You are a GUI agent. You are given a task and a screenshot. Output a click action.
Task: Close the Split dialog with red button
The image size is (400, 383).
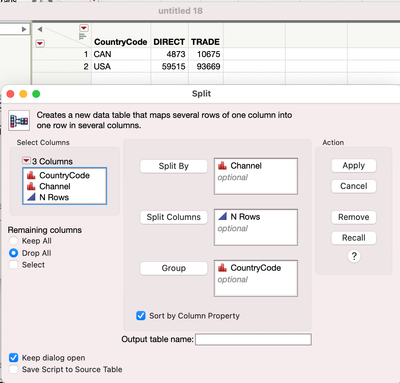pyautogui.click(x=10, y=94)
